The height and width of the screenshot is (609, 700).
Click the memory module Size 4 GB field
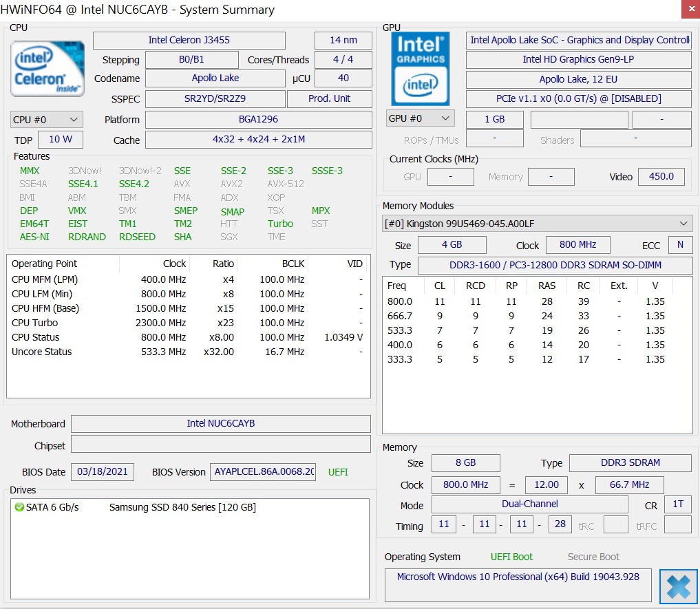pyautogui.click(x=452, y=245)
